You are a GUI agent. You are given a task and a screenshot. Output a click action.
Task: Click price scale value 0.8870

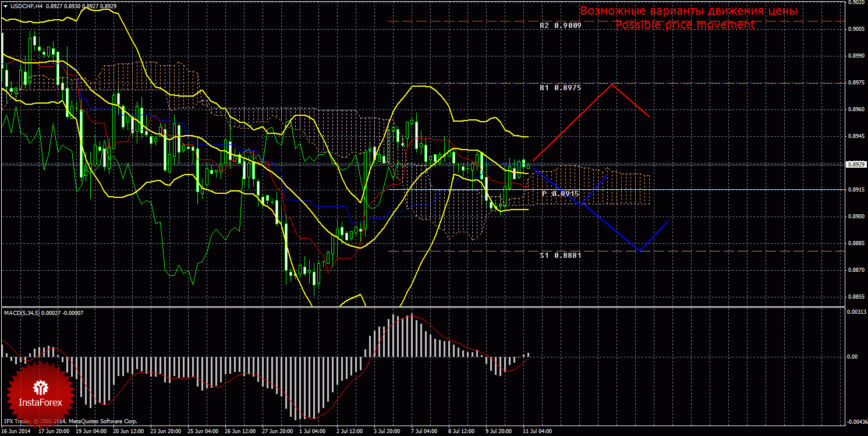tap(856, 270)
